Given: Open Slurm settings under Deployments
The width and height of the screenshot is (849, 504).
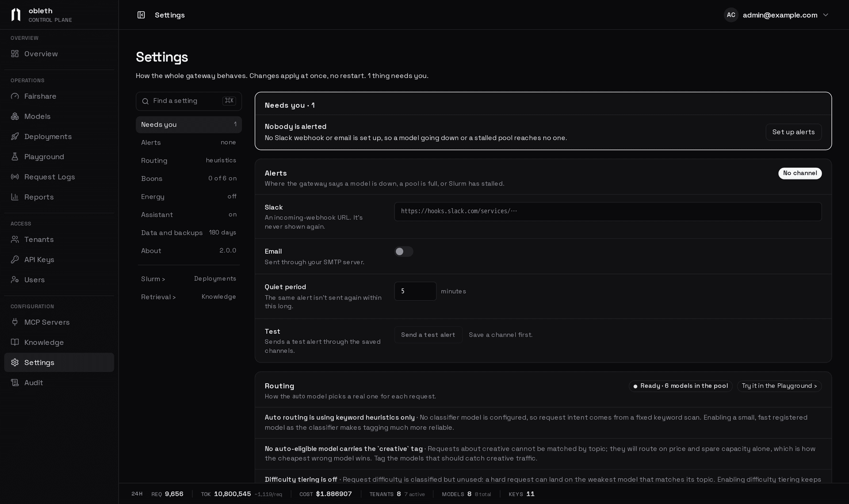Looking at the screenshot, I should tap(189, 279).
